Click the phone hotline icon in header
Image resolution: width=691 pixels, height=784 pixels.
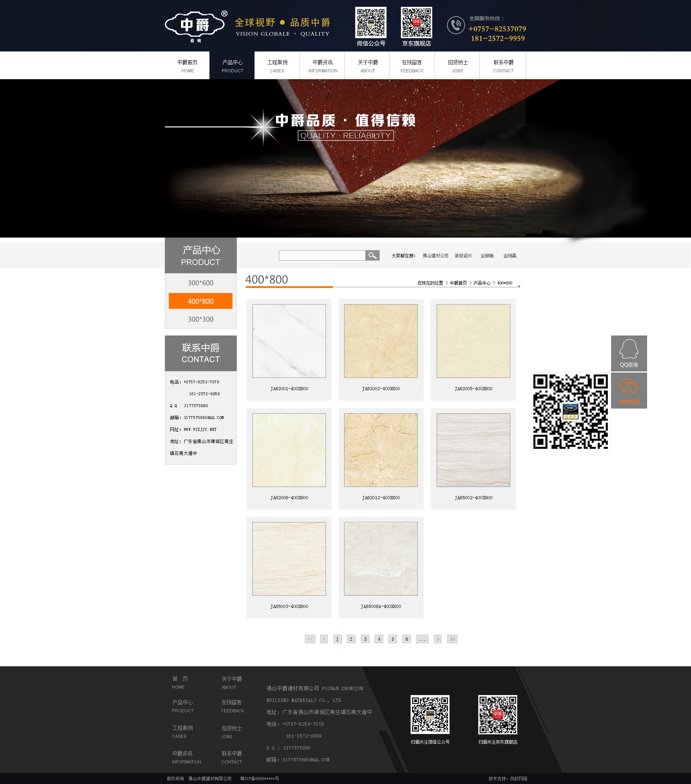[x=456, y=25]
